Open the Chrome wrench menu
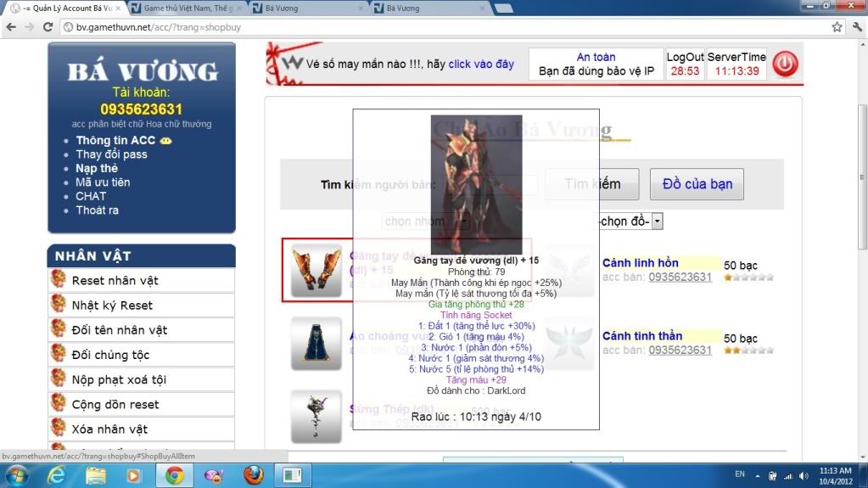 point(857,27)
